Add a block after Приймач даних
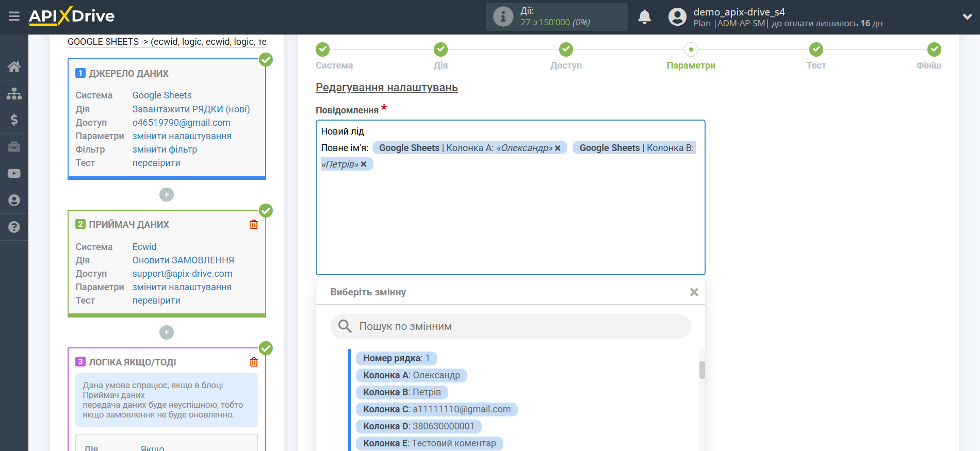The height and width of the screenshot is (451, 980). coord(167,332)
